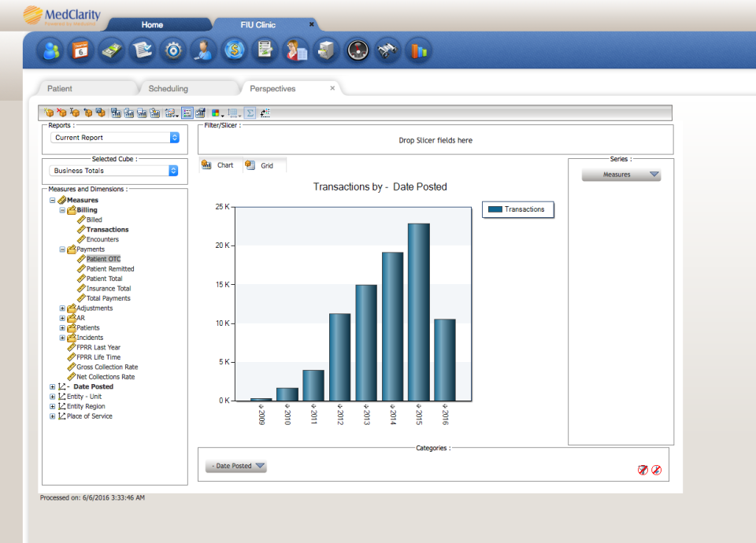Click the second red slash toggle near Categories
Screen dimensions: 756x543
point(657,469)
